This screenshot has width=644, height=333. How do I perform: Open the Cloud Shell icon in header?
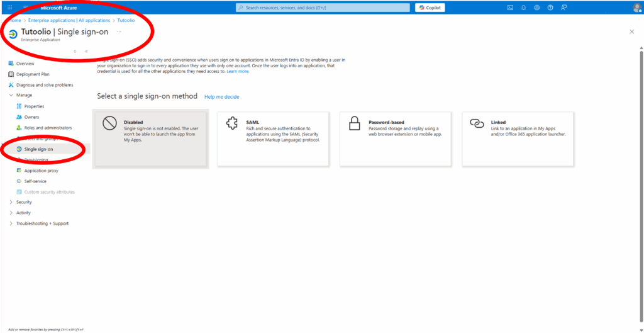(x=510, y=8)
